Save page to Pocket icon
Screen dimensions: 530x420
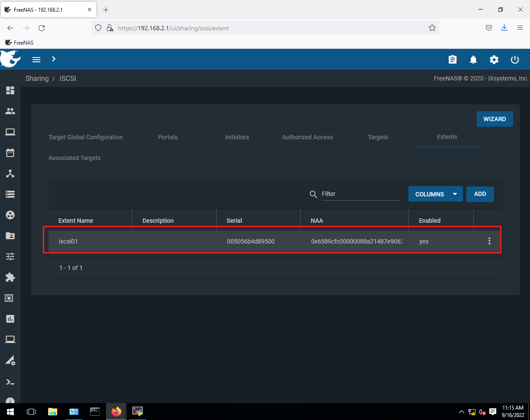click(x=488, y=28)
